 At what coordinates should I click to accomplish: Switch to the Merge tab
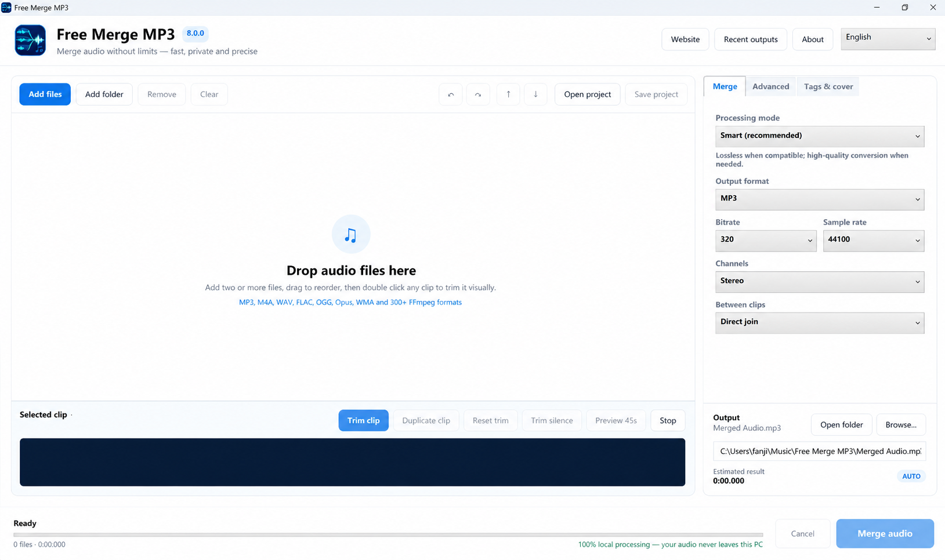725,86
